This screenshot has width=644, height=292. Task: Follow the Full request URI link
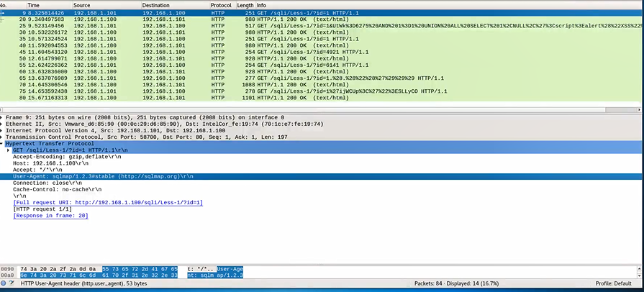(x=108, y=203)
